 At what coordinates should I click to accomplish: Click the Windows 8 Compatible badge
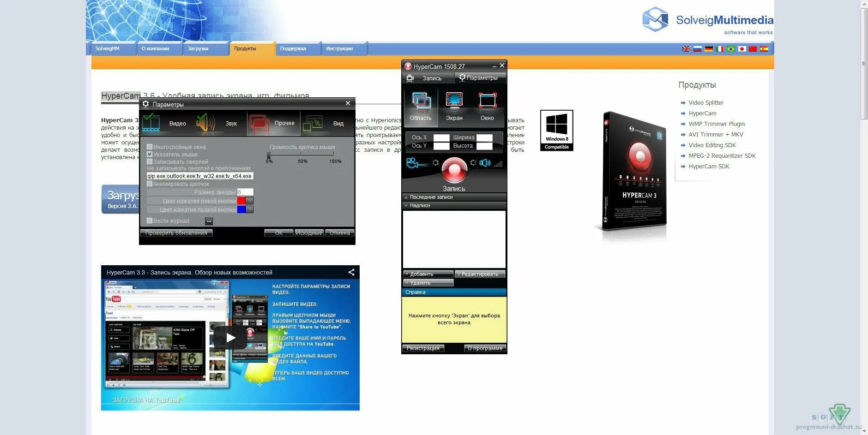(557, 131)
